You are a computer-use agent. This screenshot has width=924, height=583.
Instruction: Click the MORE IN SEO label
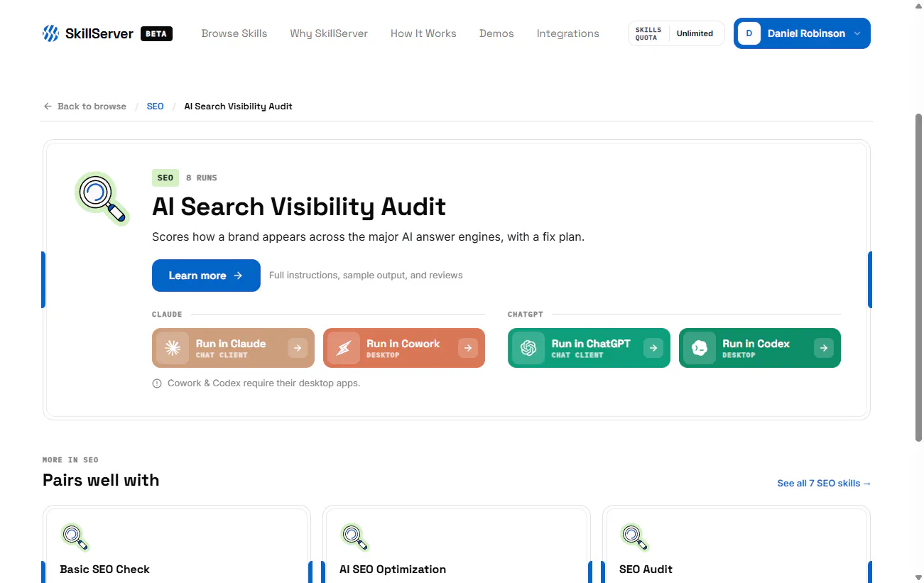70,460
